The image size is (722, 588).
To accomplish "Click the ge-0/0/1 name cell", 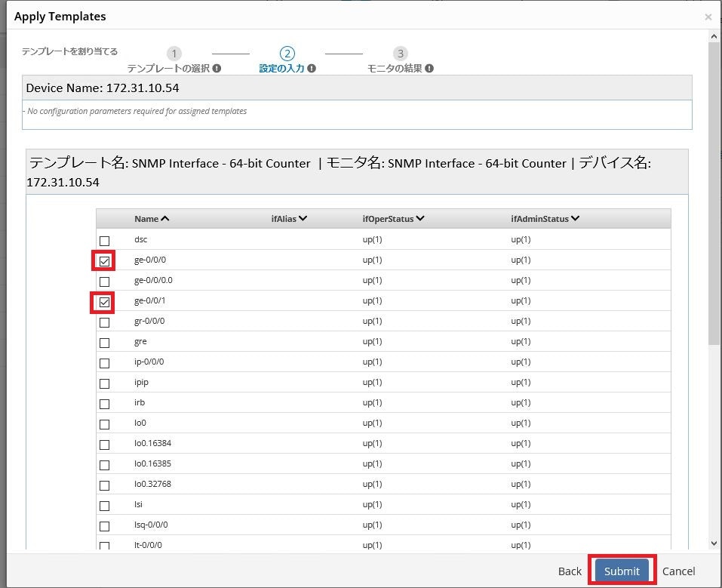I will [149, 300].
